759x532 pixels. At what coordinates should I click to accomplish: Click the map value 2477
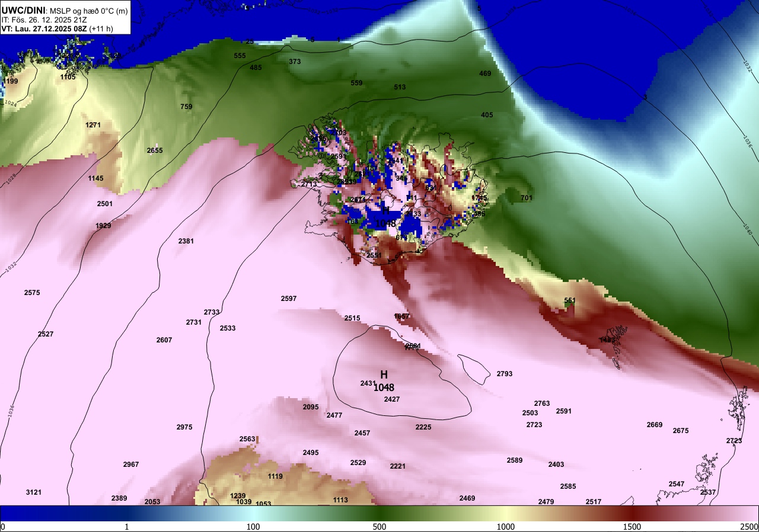[334, 415]
